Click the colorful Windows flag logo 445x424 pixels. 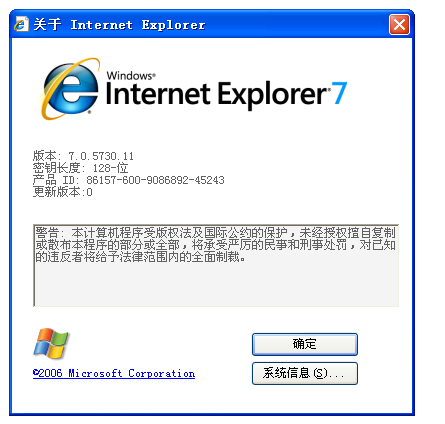(51, 343)
